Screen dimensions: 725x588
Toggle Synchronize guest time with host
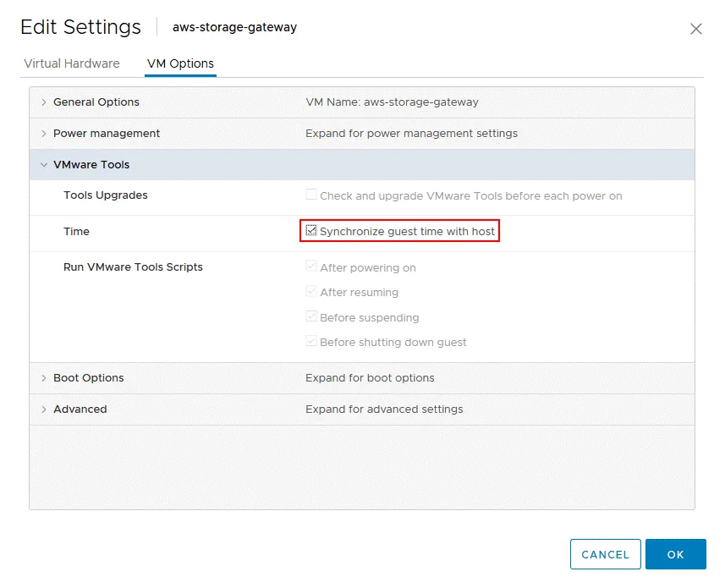coord(311,231)
